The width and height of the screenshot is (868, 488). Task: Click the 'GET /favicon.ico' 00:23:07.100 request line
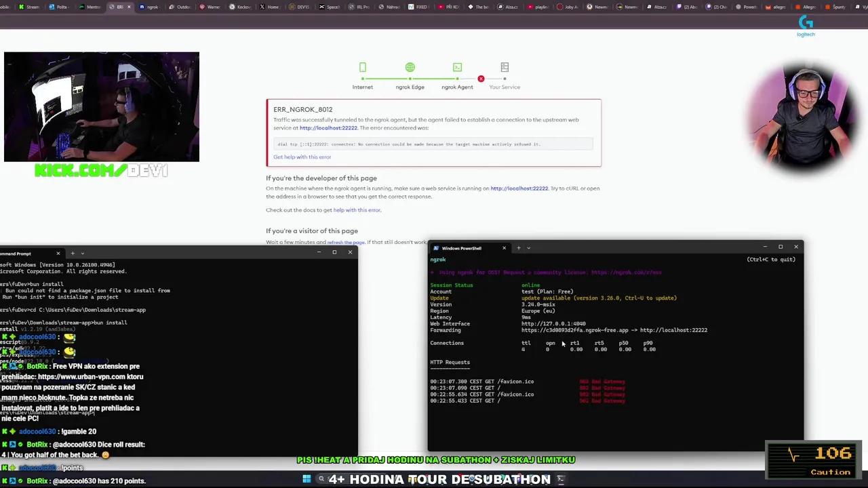(528, 382)
